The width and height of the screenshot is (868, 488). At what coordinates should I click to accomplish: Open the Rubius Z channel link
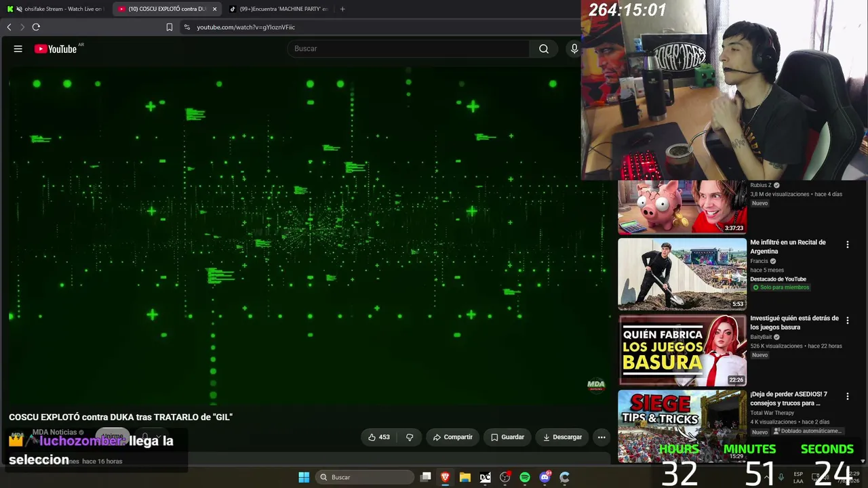click(761, 185)
